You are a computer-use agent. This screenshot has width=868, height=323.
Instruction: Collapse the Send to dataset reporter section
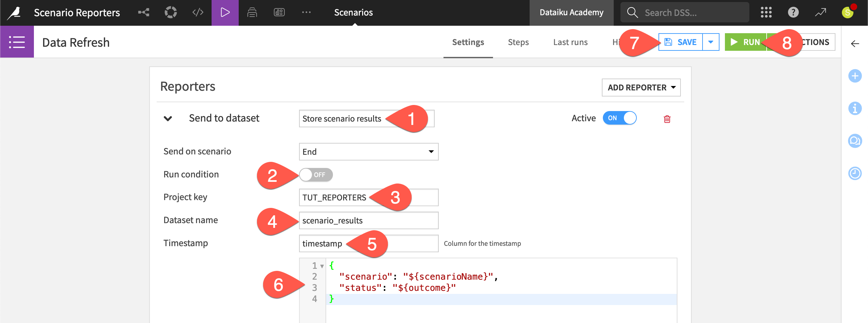tap(167, 118)
